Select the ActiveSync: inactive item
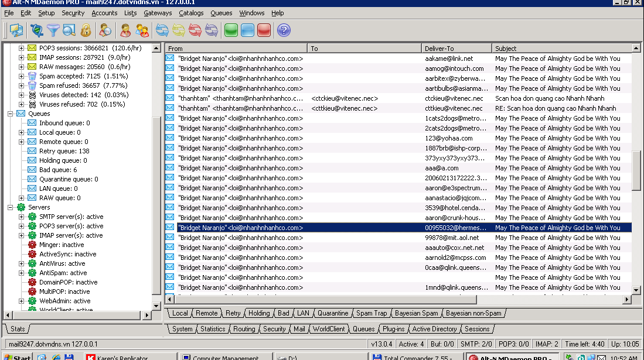The height and width of the screenshot is (360, 644). 68,254
